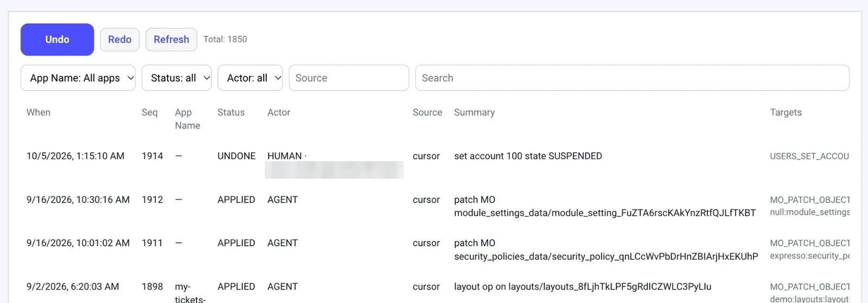Click the Summary column header

tap(475, 112)
